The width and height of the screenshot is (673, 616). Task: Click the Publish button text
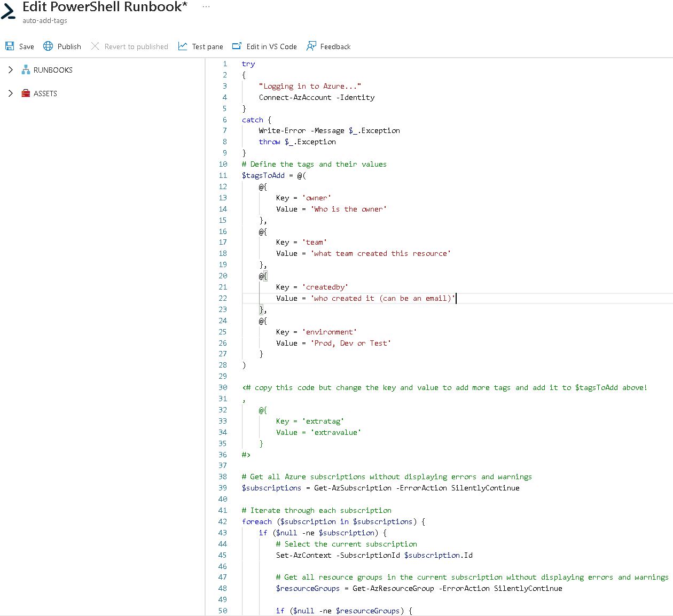click(x=69, y=46)
